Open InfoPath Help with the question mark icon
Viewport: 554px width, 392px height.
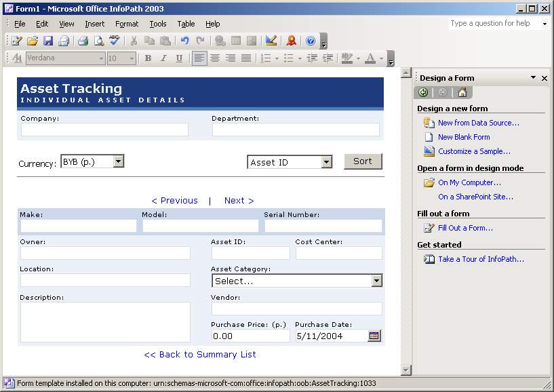(x=311, y=41)
